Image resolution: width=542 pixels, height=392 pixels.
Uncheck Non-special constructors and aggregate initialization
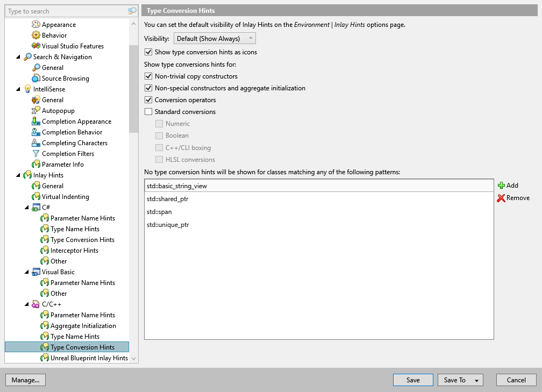[x=148, y=88]
